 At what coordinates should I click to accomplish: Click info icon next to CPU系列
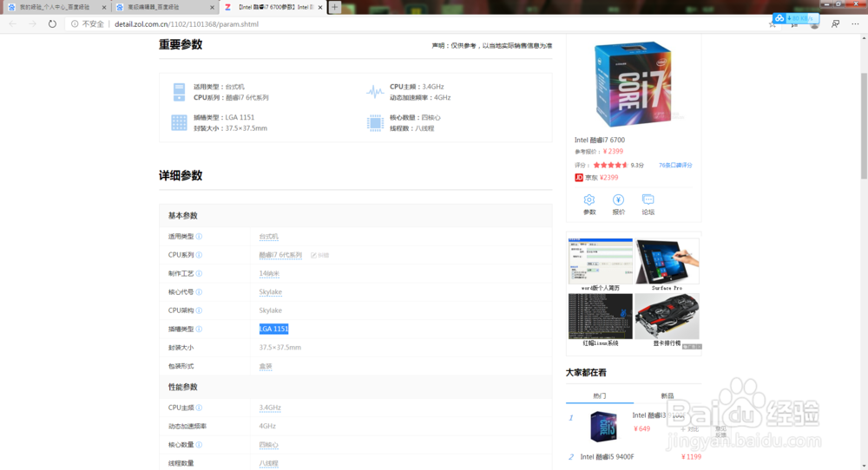(x=199, y=255)
